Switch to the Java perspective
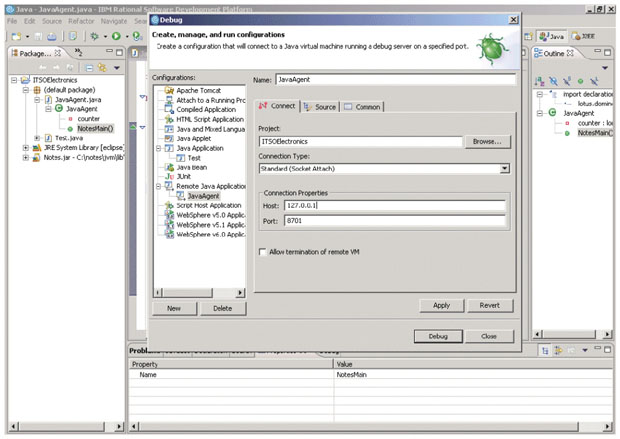620x439 pixels. click(x=552, y=36)
